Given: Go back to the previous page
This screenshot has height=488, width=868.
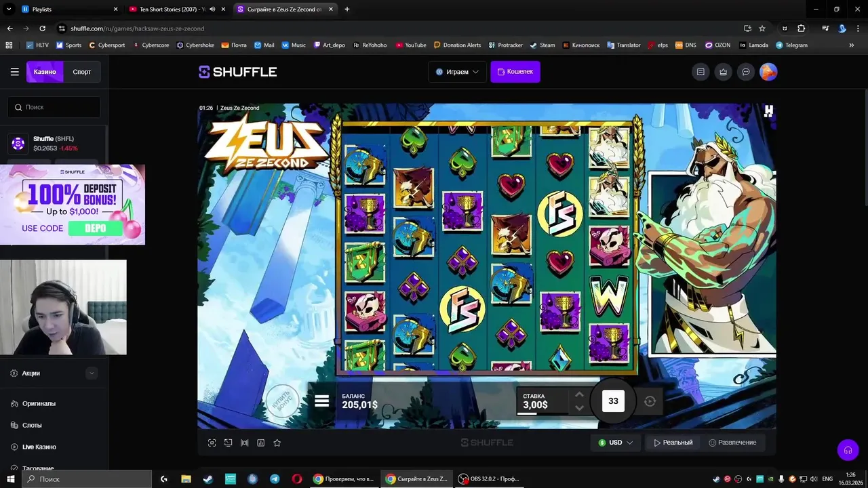Looking at the screenshot, I should [x=9, y=28].
